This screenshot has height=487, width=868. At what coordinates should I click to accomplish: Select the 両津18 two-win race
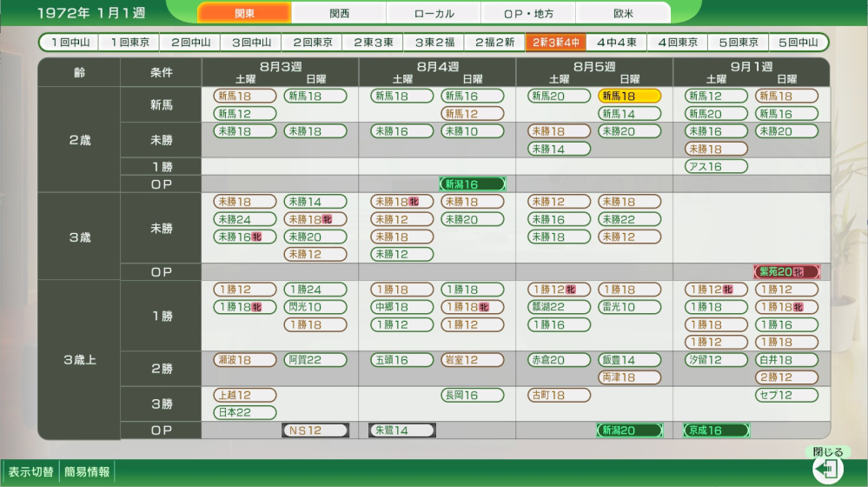[629, 377]
